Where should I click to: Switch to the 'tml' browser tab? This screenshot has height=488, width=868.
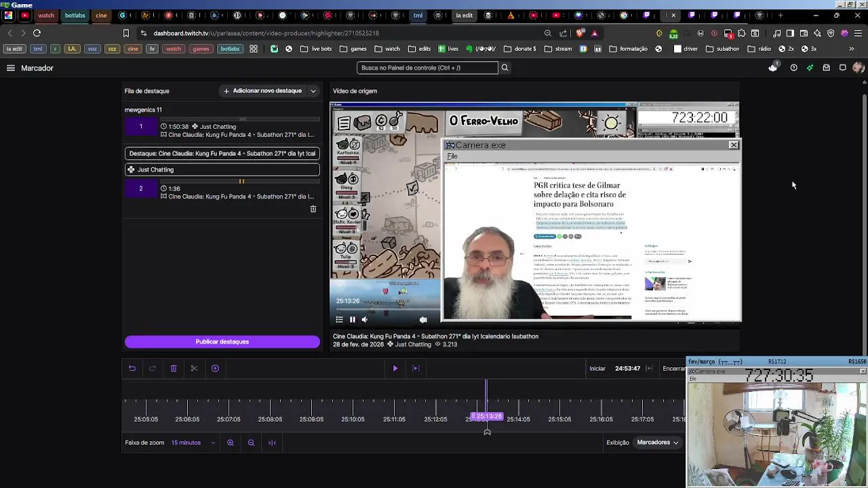[418, 15]
